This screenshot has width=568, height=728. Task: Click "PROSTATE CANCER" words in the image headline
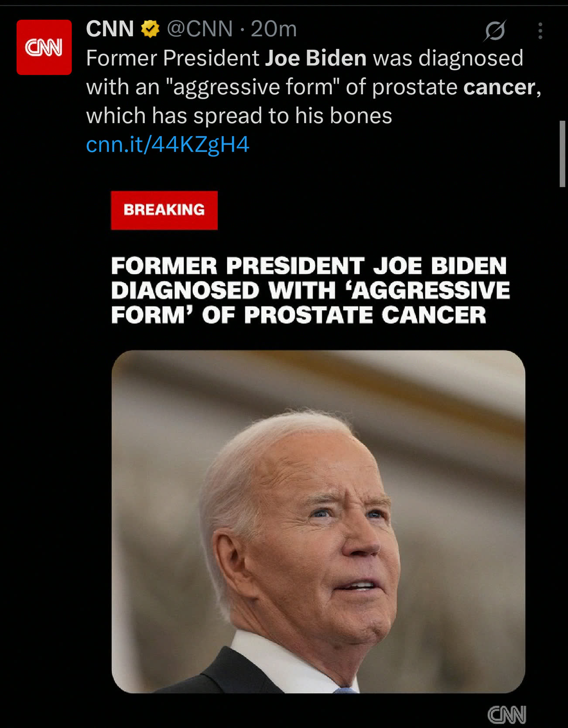click(x=365, y=315)
